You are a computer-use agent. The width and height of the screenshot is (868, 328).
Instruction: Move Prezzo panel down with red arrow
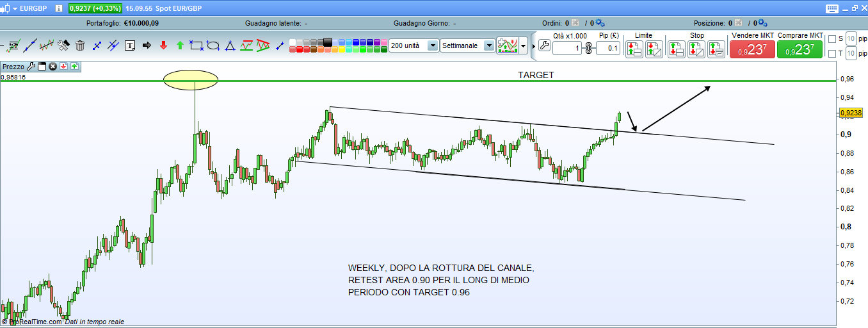click(63, 66)
